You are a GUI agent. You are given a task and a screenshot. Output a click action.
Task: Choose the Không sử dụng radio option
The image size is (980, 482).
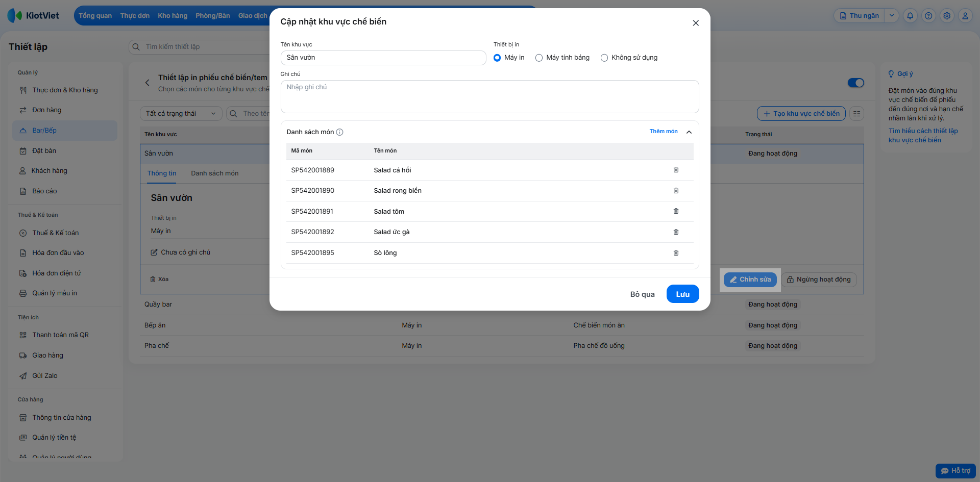click(604, 58)
